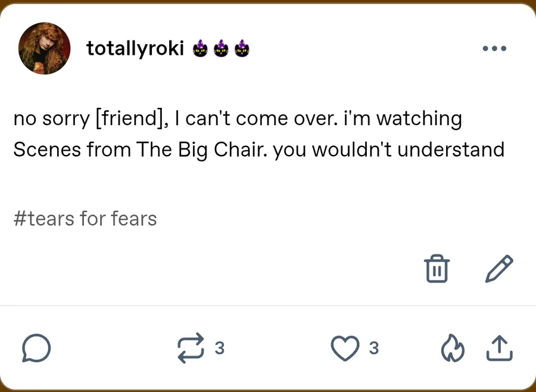Click the first cat badge beside totallyroki

point(200,49)
